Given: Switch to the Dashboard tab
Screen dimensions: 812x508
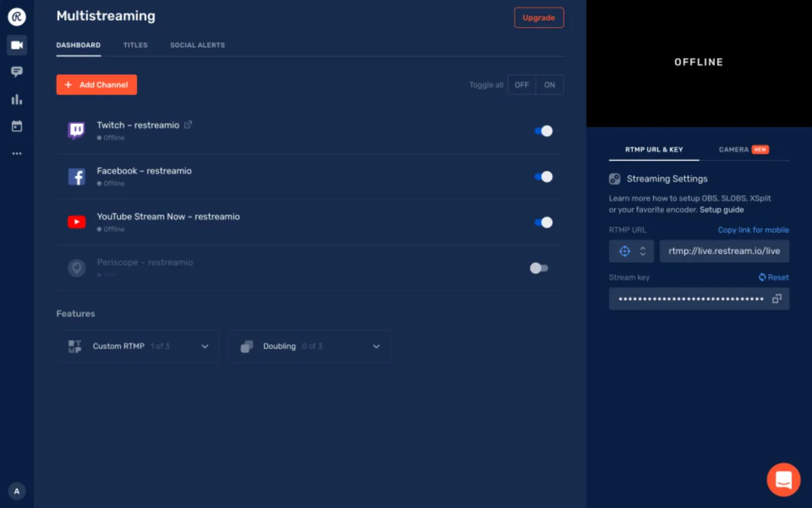Looking at the screenshot, I should tap(78, 45).
